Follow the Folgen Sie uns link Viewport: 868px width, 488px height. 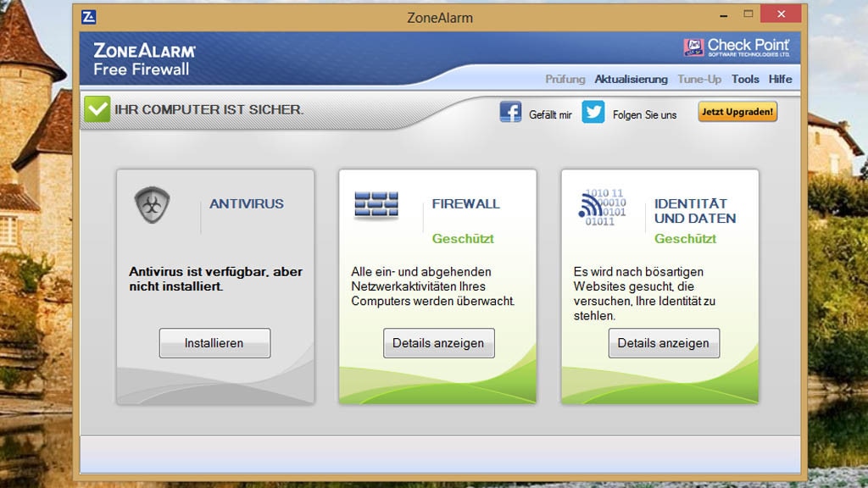coord(644,114)
